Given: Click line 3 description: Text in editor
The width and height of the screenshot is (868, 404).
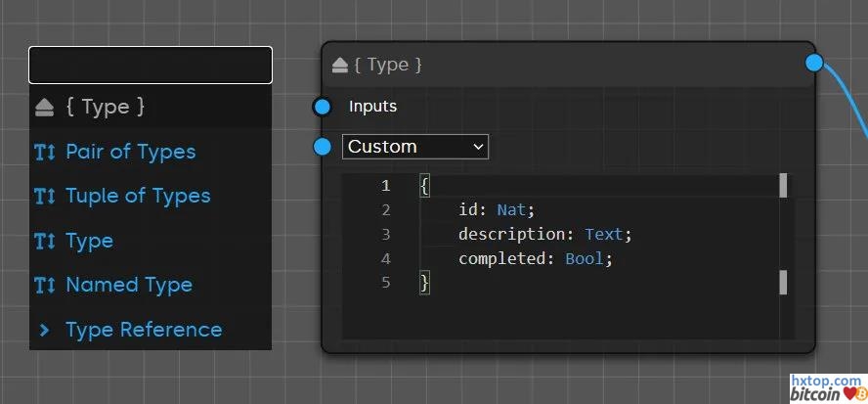Looking at the screenshot, I should tap(544, 235).
